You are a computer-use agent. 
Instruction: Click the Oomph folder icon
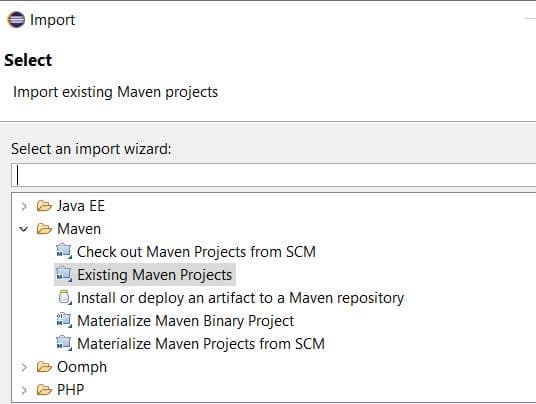44,367
